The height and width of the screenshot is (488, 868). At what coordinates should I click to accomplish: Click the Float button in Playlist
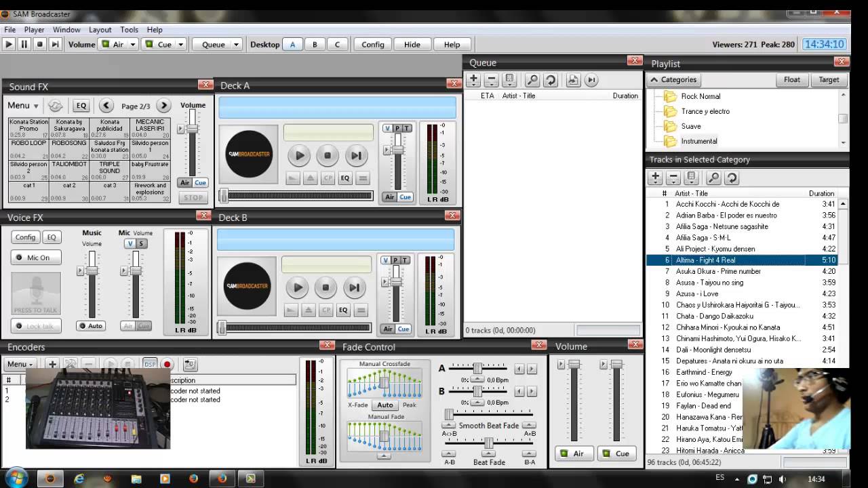click(792, 80)
